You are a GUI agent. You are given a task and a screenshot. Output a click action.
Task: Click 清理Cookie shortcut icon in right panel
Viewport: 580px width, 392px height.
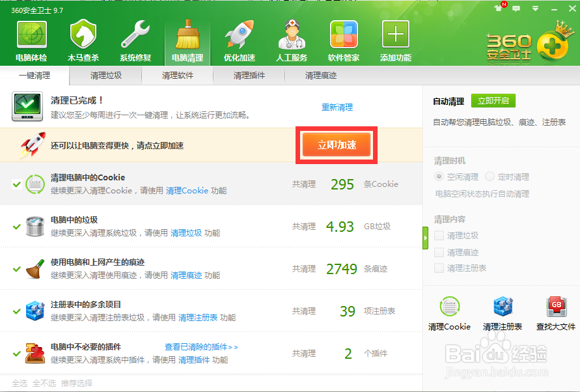(449, 307)
